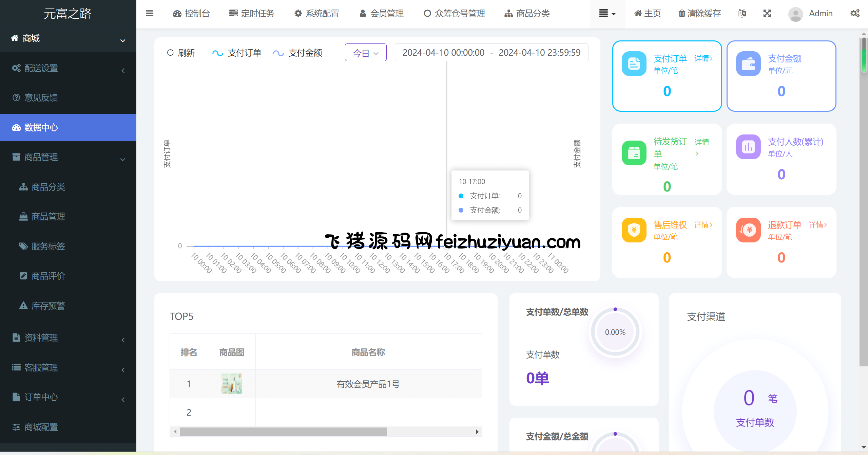Click the red 退款订单 refund icon
The image size is (868, 455).
[x=748, y=230]
